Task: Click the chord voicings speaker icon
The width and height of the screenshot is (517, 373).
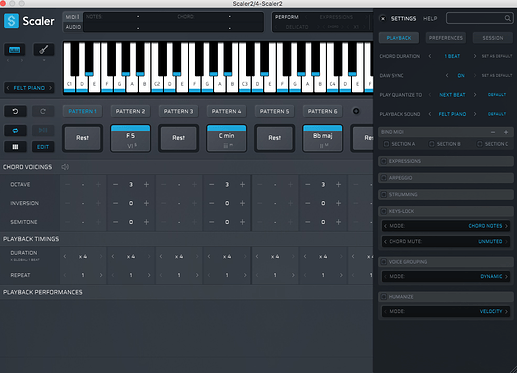Action: pyautogui.click(x=65, y=167)
